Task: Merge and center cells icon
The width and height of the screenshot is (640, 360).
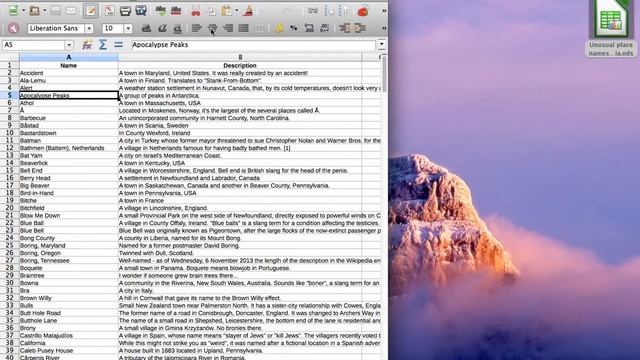Action: [x=259, y=28]
